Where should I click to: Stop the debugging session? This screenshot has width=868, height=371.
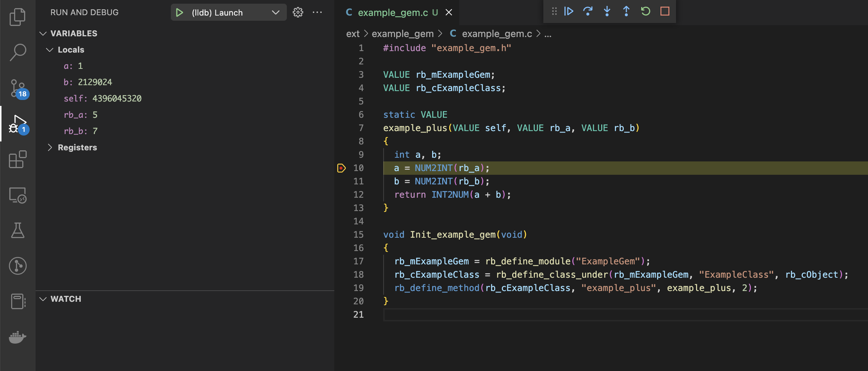pyautogui.click(x=665, y=11)
